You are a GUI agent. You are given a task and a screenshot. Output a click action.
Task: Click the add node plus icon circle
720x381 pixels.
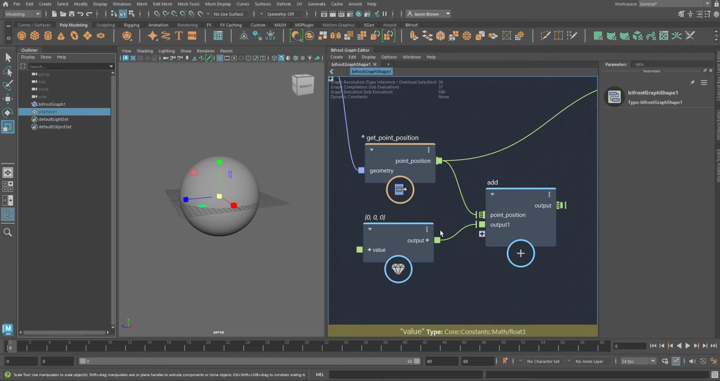click(521, 253)
